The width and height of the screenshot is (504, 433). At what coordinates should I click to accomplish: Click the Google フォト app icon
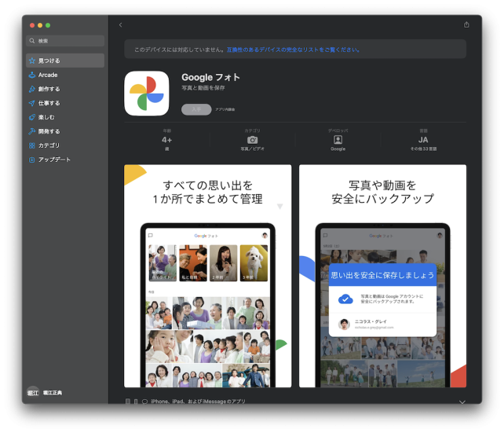[147, 94]
